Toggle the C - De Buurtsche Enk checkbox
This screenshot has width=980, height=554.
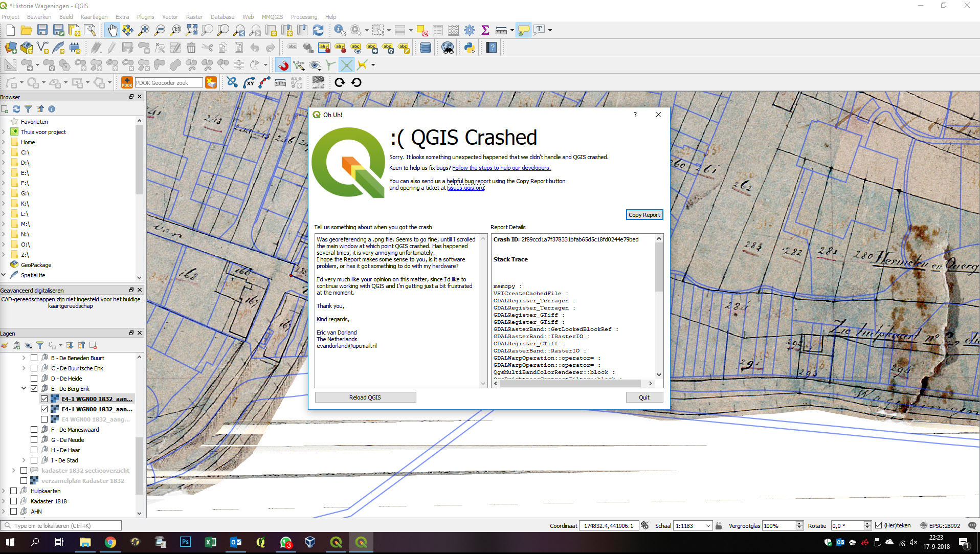[34, 368]
